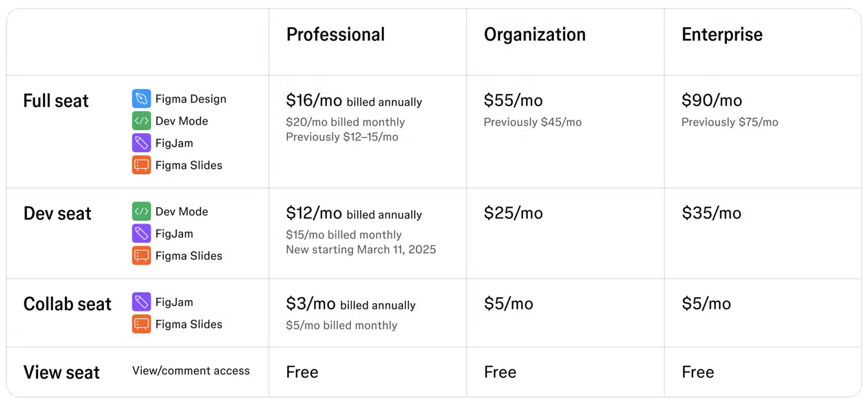Click the FigJam icon in Dev seat row

[x=141, y=233]
